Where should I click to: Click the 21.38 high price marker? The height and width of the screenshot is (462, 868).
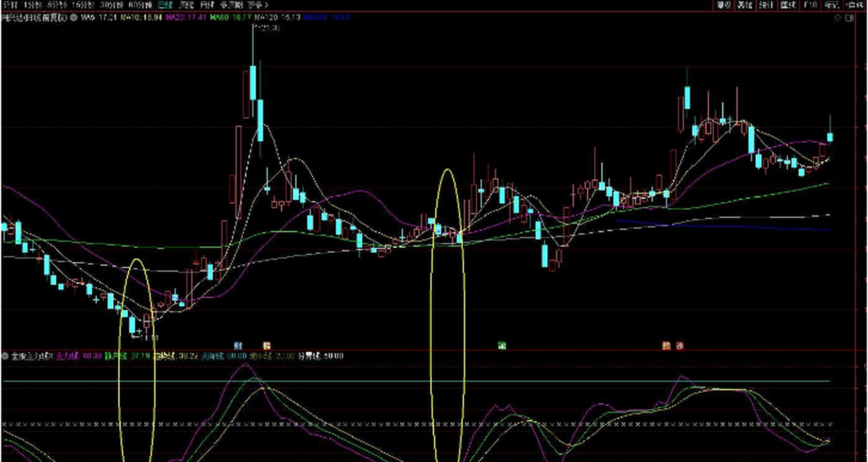pyautogui.click(x=268, y=28)
